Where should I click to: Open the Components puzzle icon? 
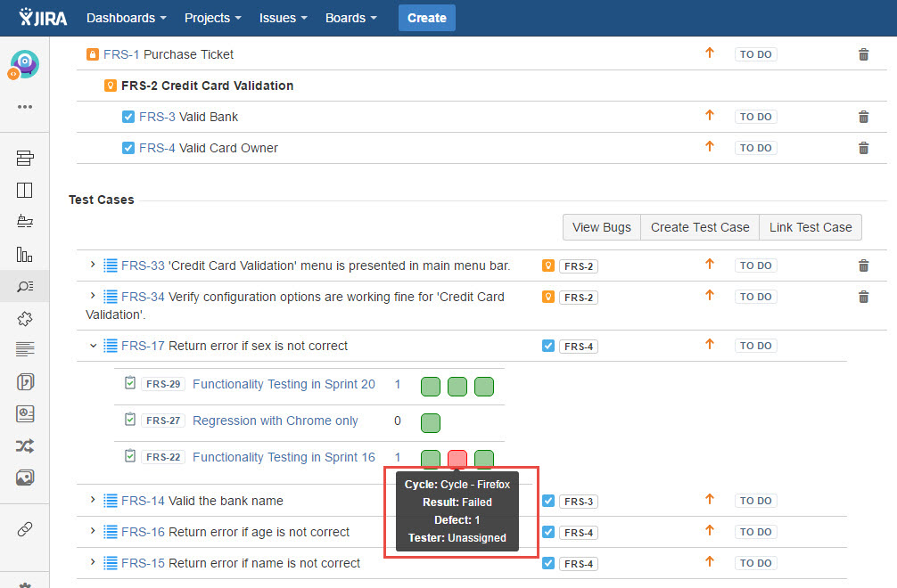click(x=25, y=318)
